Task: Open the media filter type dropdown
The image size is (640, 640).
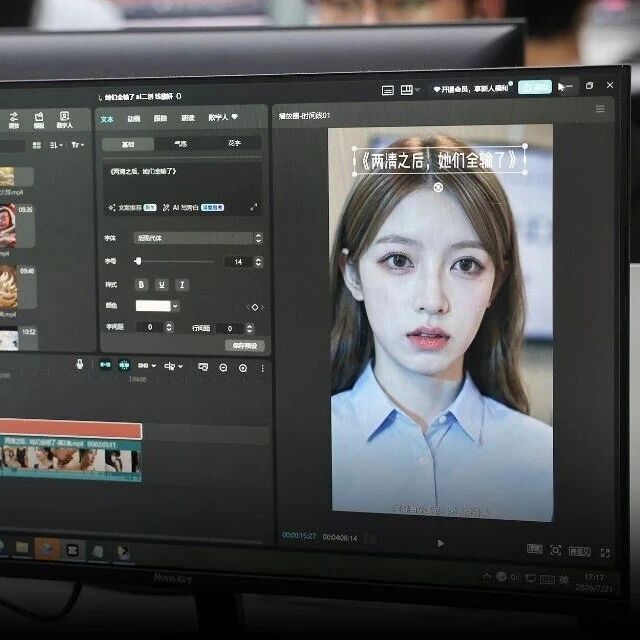Action: click(x=77, y=145)
